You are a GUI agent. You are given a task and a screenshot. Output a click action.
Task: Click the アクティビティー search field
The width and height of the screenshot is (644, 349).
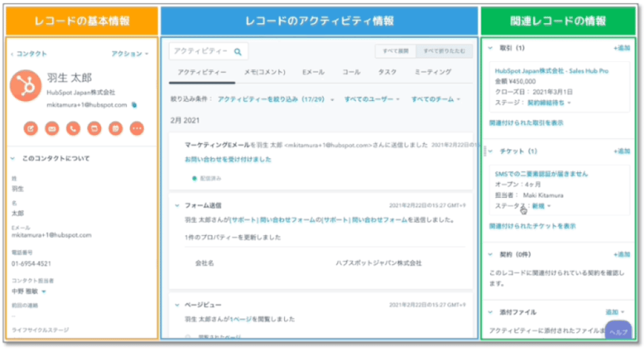pos(209,52)
